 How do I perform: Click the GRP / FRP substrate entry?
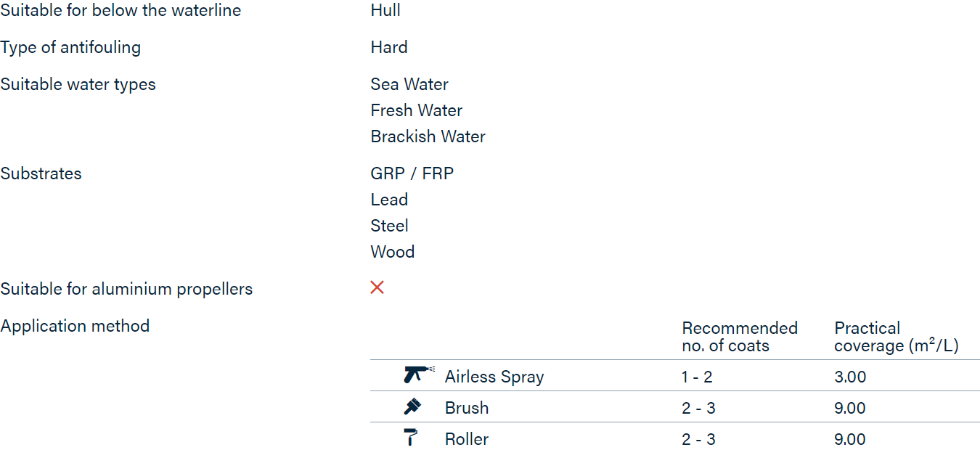click(x=412, y=173)
